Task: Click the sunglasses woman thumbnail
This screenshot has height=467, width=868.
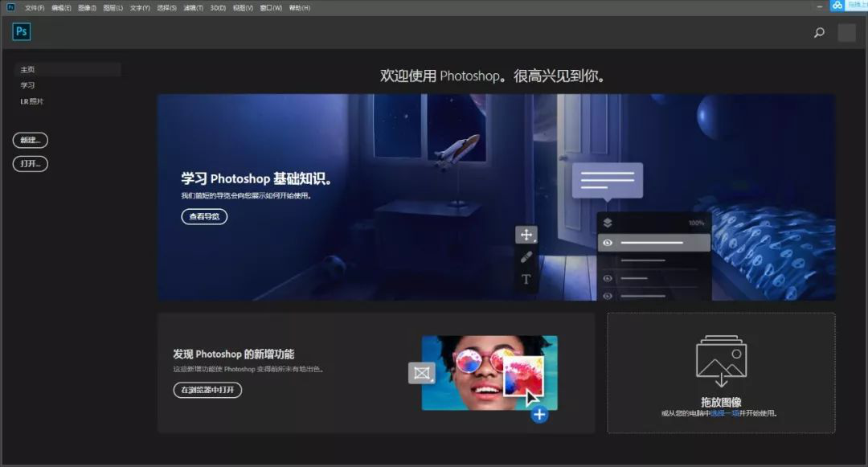Action: [489, 373]
